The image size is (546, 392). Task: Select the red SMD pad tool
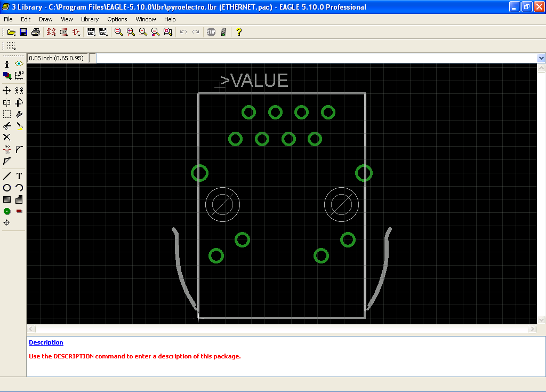pos(19,211)
